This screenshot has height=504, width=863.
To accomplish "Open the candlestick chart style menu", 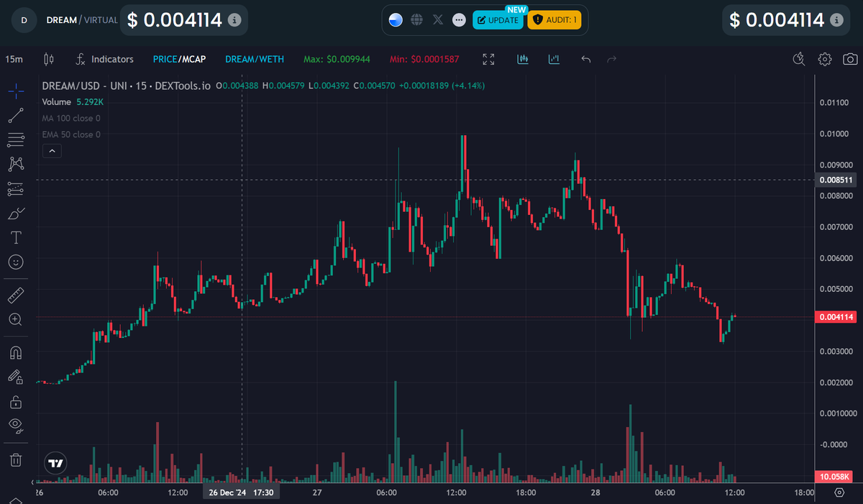I will pos(49,59).
